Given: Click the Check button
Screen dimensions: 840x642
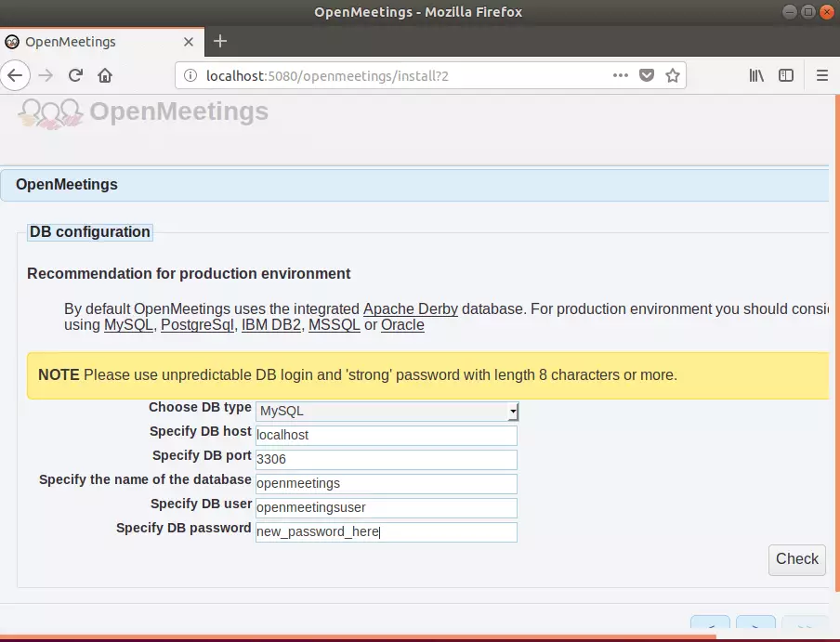Looking at the screenshot, I should (797, 559).
